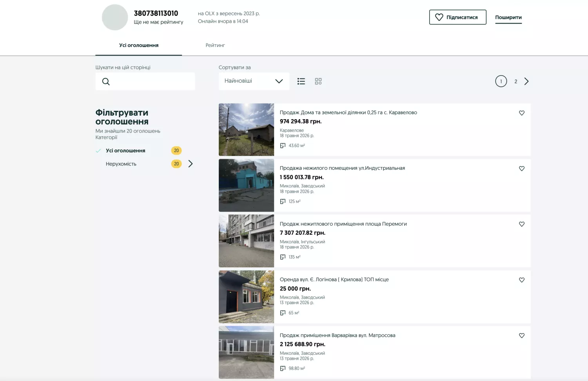Click heart icon on Підписатися button
This screenshot has height=381, width=588.
[x=439, y=17]
